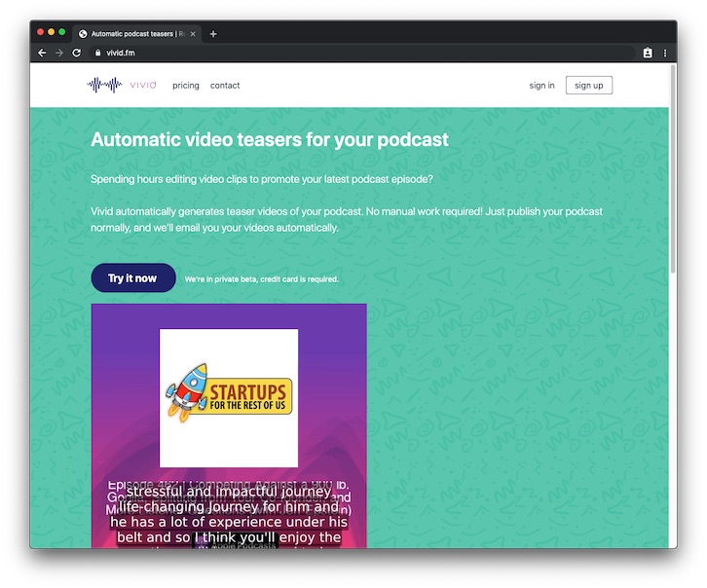
Task: Click the vivid.fm address bar
Action: point(360,53)
